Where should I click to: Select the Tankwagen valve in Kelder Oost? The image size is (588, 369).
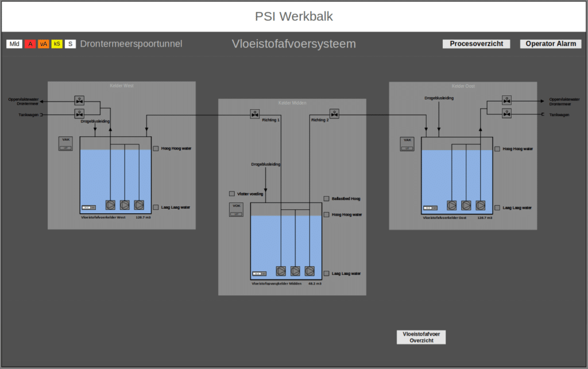tap(506, 114)
